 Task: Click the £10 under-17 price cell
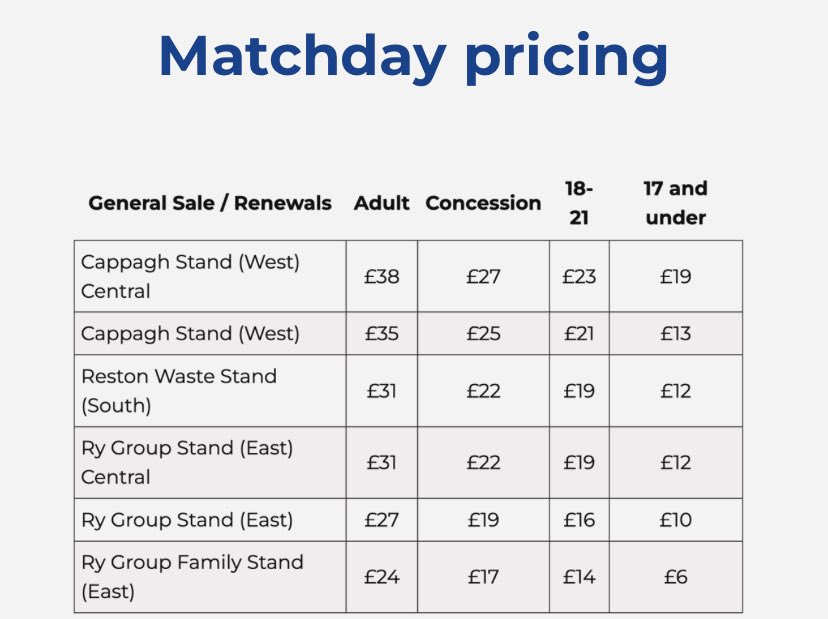click(675, 520)
